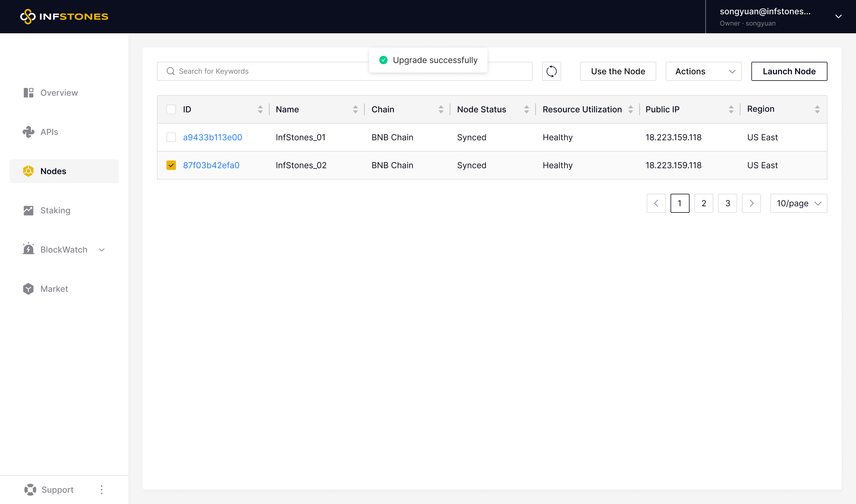
Task: Sort by Region column arrows
Action: tap(817, 109)
